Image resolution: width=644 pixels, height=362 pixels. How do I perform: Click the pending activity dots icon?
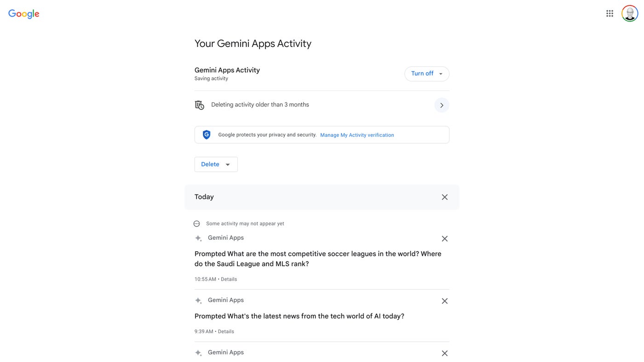click(197, 224)
